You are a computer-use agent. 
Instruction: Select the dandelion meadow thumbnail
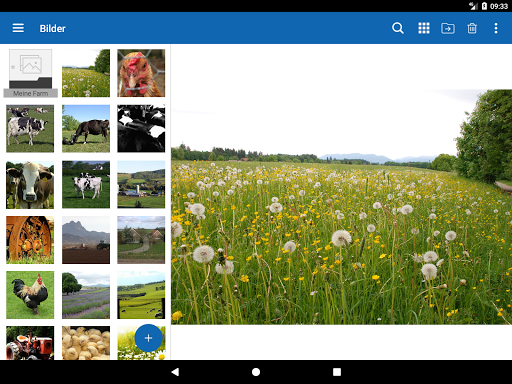(86, 73)
